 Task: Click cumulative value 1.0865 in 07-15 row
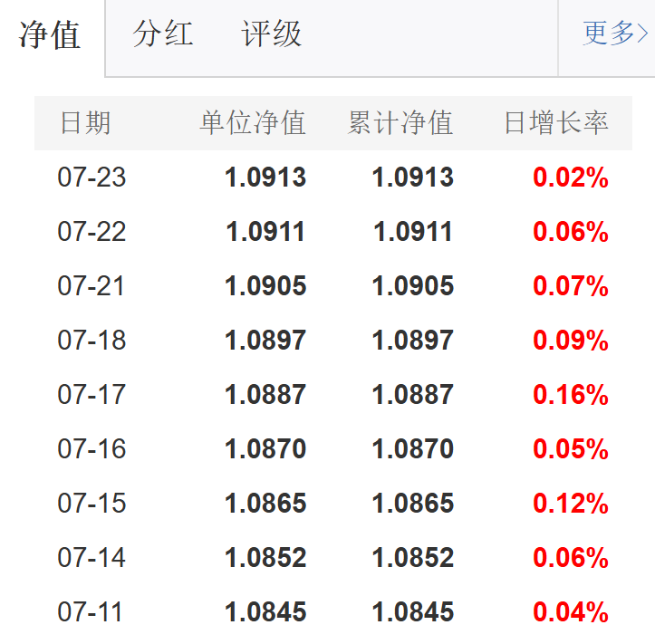[x=413, y=503]
